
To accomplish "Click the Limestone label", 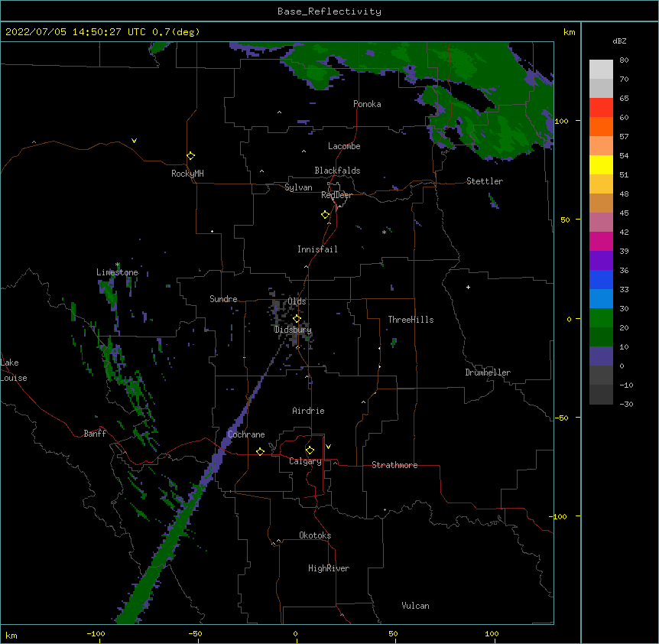I will (117, 272).
